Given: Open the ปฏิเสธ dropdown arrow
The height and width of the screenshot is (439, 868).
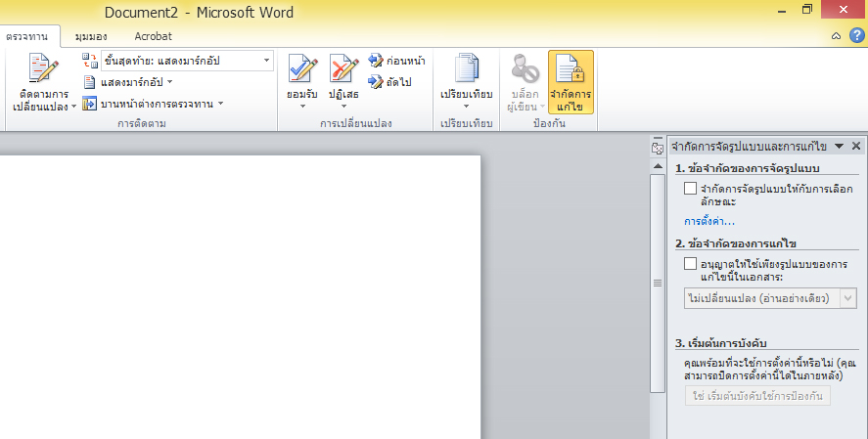Looking at the screenshot, I should (343, 107).
